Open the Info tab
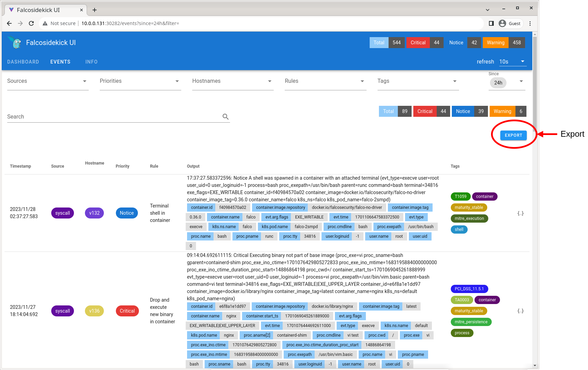Screen dimensions: 588x370 point(91,62)
